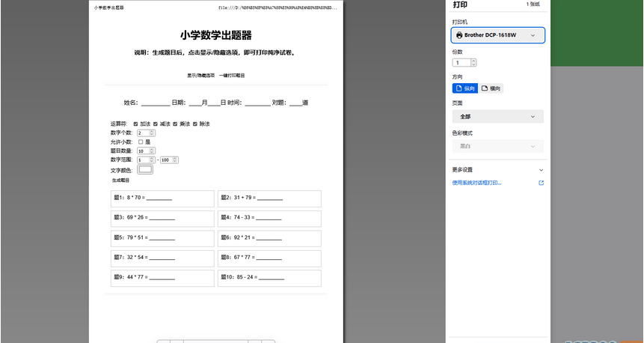
Task: Click the 题目数量 field showing 10
Action: [146, 151]
